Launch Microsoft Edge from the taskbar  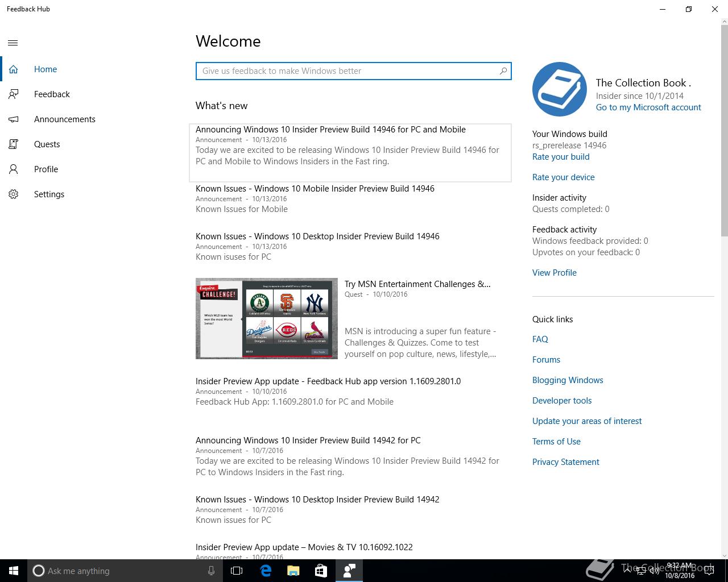[266, 571]
